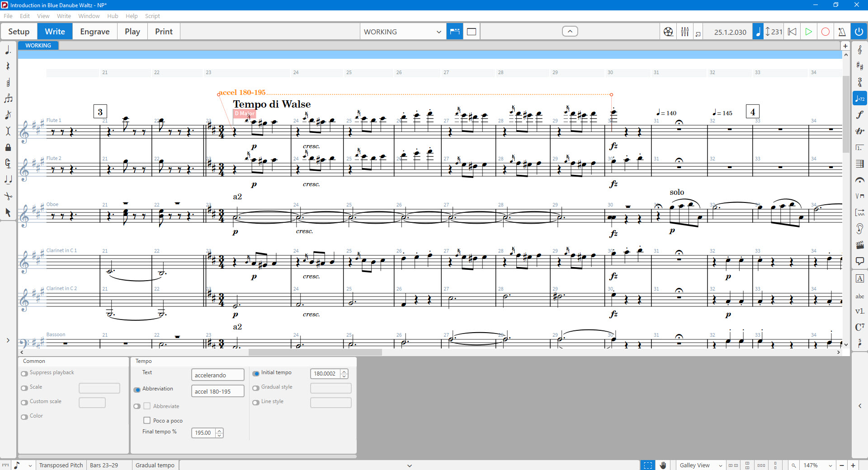Select the dotted notes tool
The width and height of the screenshot is (868, 470).
[8, 50]
